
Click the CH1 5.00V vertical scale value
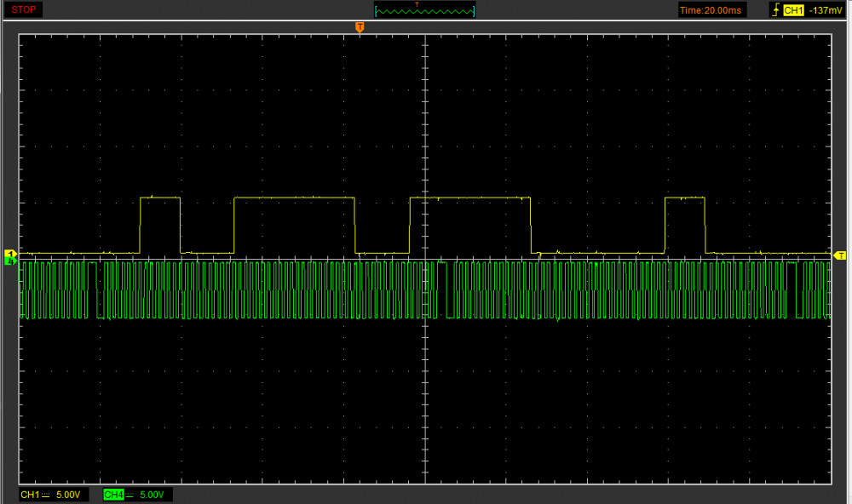pyautogui.click(x=67, y=495)
